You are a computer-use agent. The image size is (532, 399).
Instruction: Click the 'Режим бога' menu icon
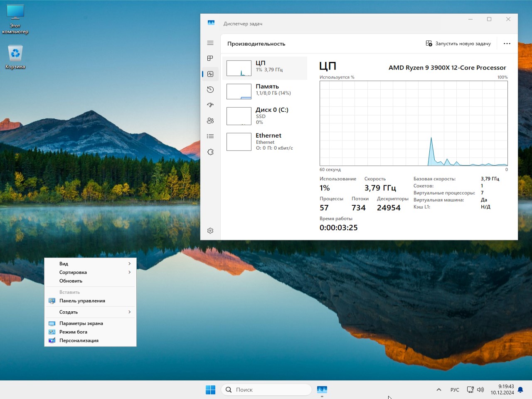[52, 332]
